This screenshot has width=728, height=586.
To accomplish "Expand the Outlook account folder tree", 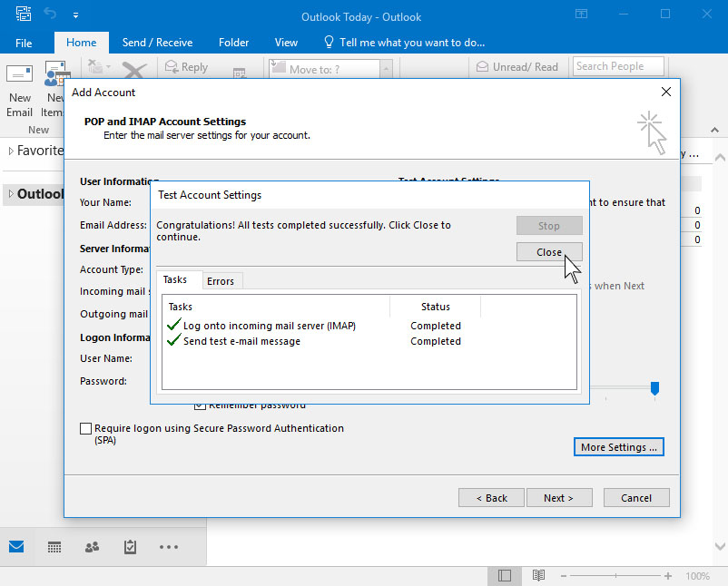I will click(11, 193).
